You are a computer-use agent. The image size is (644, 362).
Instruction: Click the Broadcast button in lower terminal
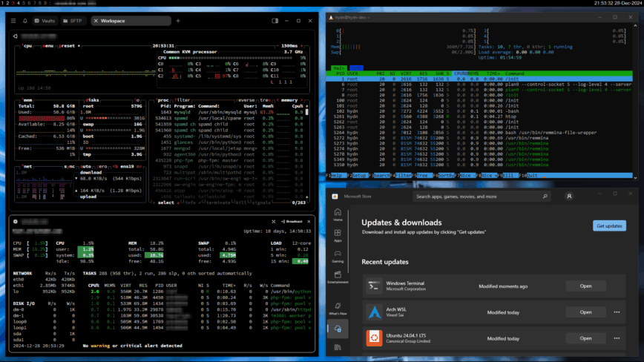pyautogui.click(x=294, y=221)
